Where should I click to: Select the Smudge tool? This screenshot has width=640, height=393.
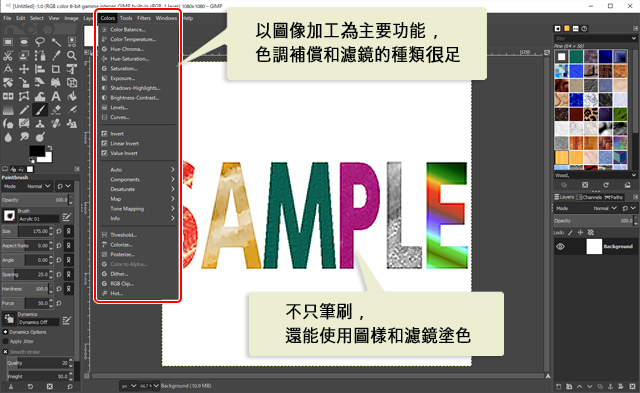click(24, 137)
